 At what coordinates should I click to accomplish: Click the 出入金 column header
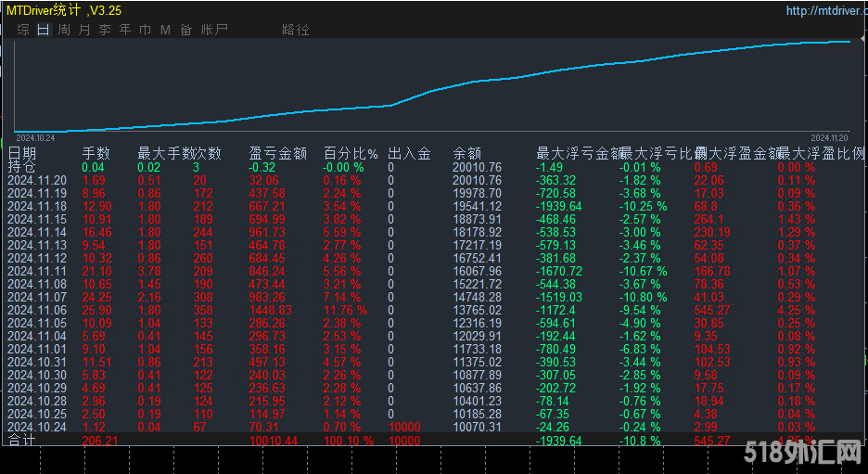click(x=409, y=153)
